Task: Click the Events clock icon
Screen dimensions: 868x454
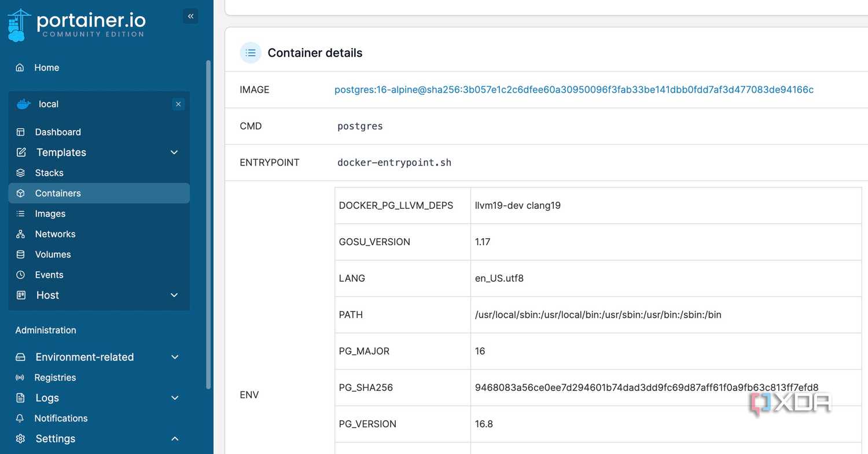Action: pos(21,275)
